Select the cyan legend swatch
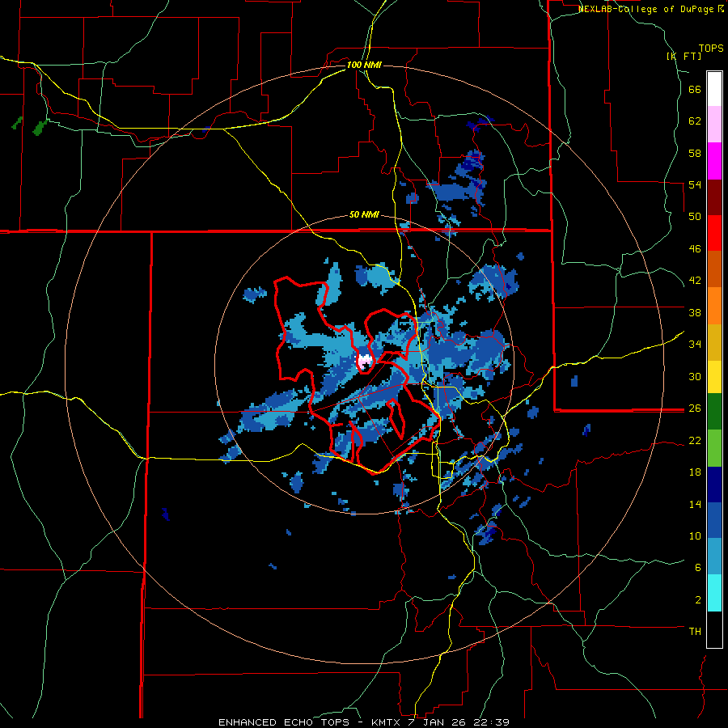This screenshot has height=728, width=728. [714, 593]
